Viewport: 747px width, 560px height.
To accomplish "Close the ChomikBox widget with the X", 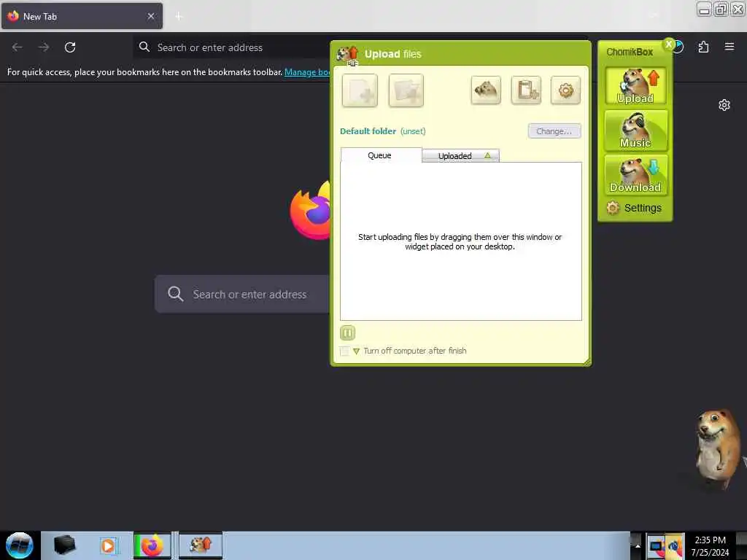I will click(669, 44).
